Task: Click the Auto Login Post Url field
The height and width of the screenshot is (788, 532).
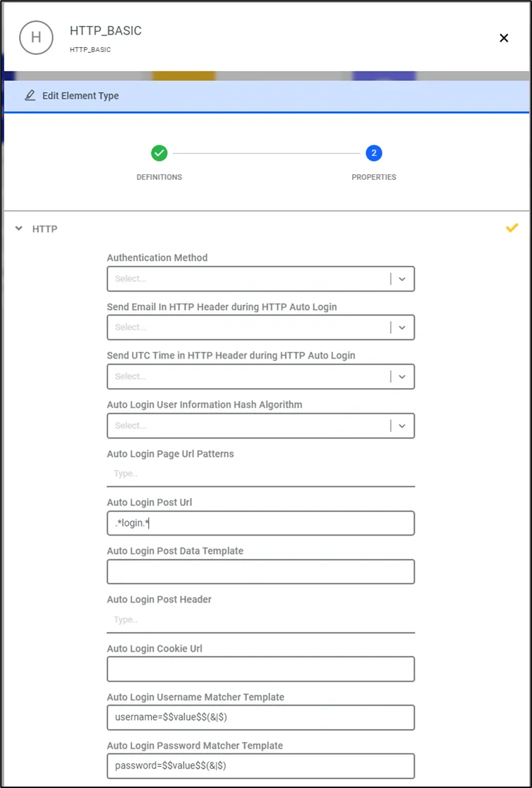Action: click(261, 523)
